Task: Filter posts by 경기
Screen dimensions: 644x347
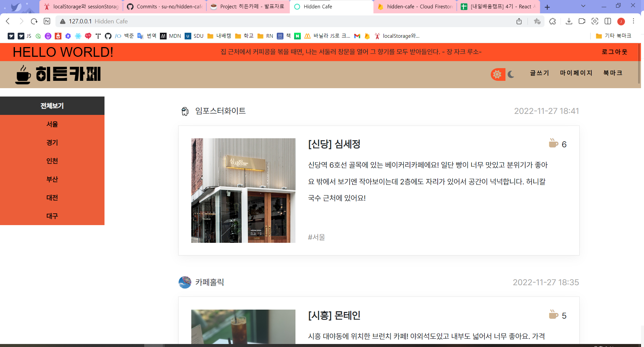Action: (x=52, y=143)
